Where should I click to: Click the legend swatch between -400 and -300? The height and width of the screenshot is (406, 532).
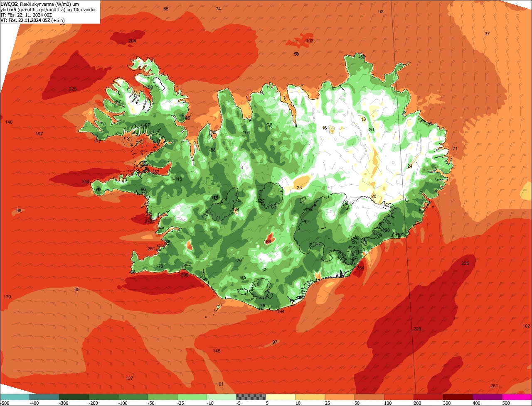pyautogui.click(x=44, y=397)
